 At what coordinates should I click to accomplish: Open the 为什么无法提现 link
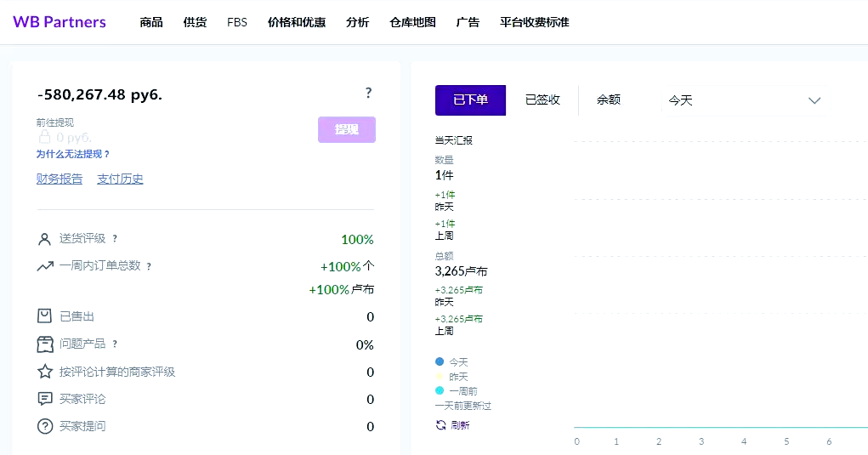click(x=73, y=154)
